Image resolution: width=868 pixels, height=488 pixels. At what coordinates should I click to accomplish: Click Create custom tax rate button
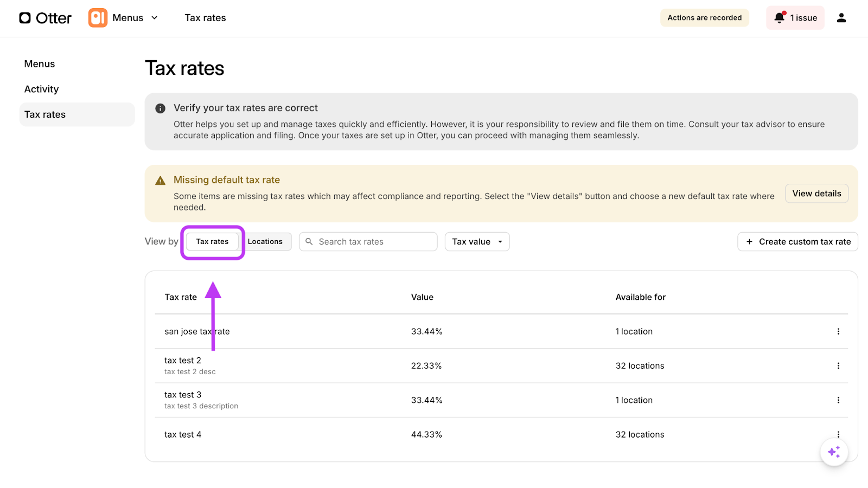797,242
